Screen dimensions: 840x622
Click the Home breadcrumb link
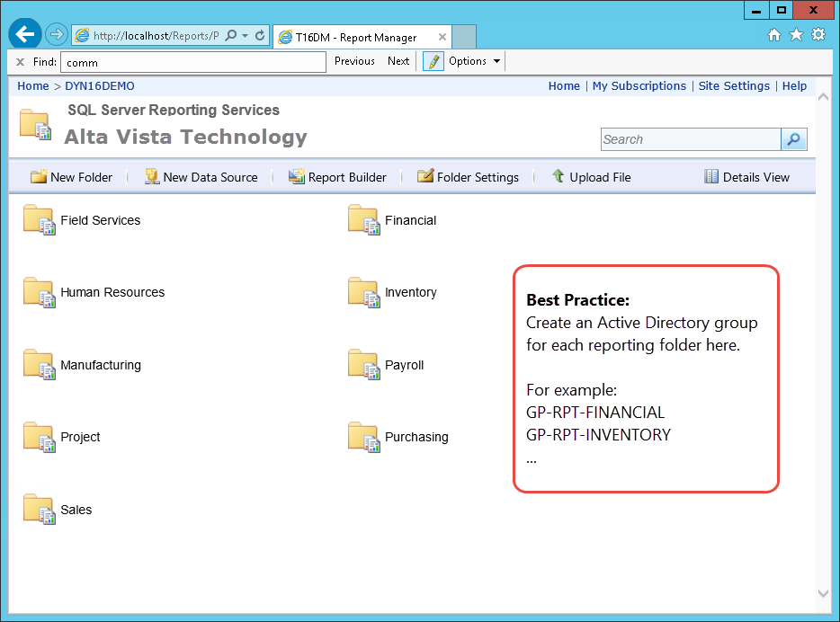point(32,86)
